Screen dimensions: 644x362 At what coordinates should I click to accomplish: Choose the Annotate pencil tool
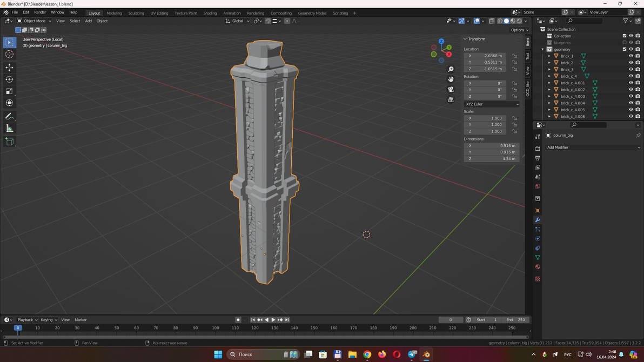coord(9,117)
